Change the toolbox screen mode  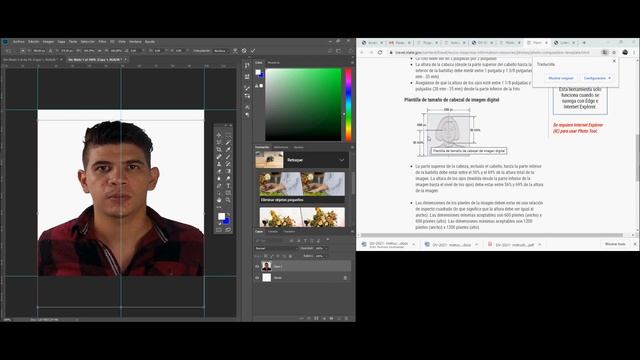pos(228,230)
